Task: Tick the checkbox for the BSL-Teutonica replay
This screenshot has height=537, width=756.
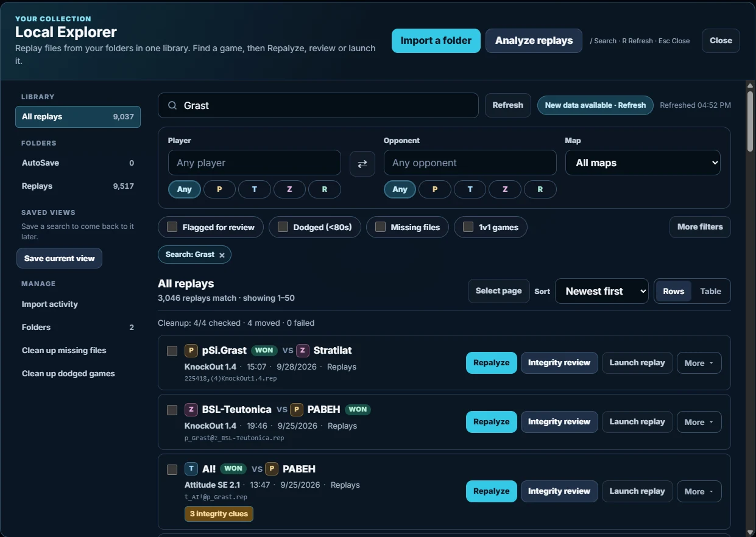Action: tap(172, 410)
